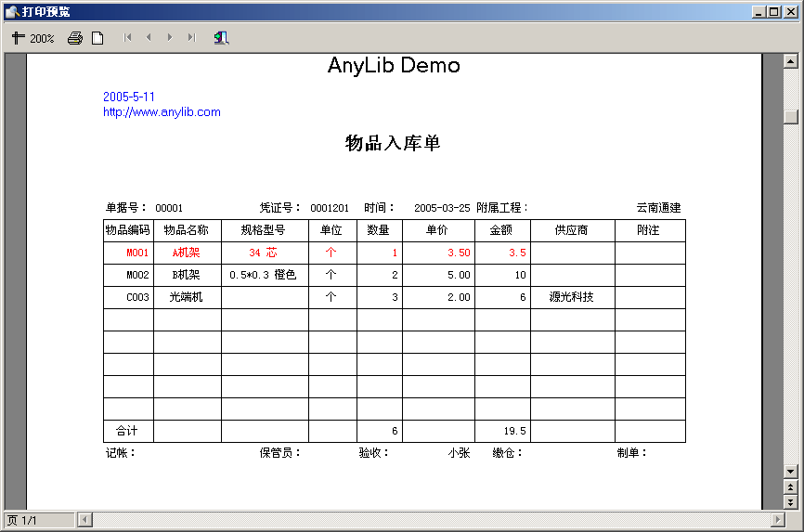
Task: Click the 34 芯 specification cell
Action: [263, 253]
